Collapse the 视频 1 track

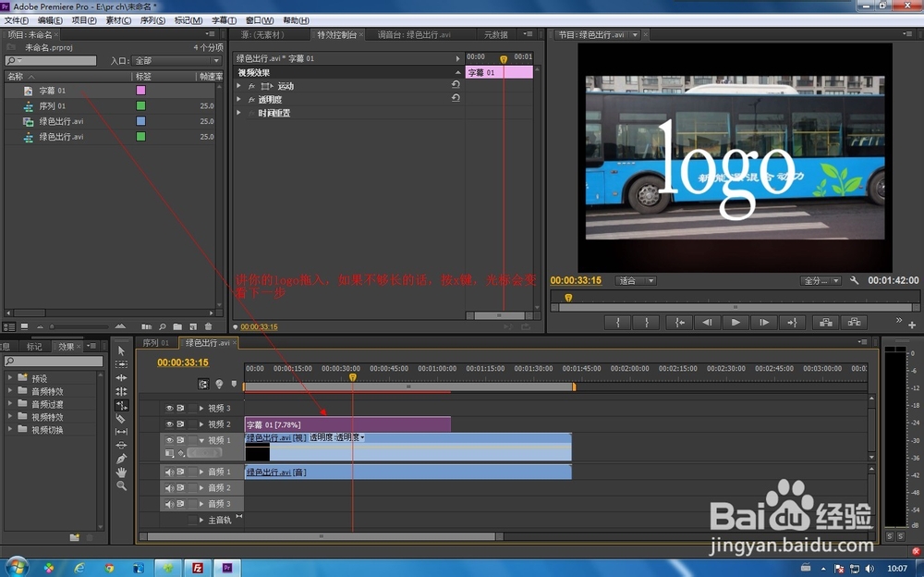201,440
